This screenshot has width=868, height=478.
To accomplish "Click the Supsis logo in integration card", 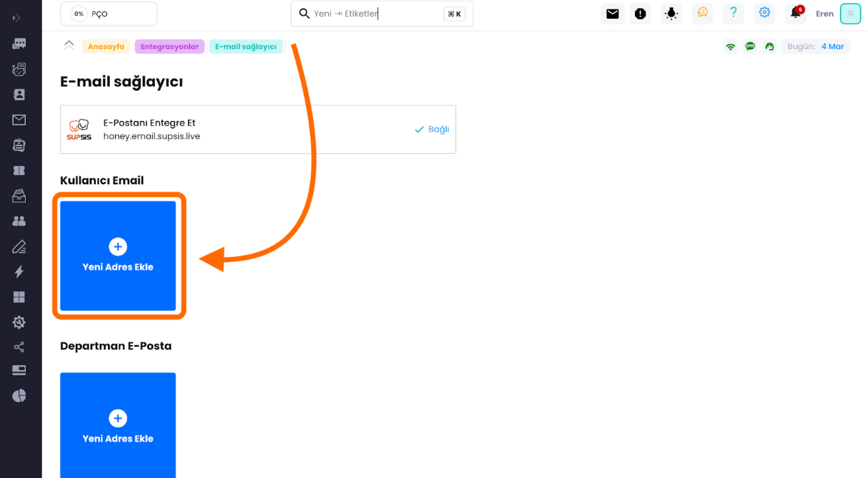I will pyautogui.click(x=79, y=129).
